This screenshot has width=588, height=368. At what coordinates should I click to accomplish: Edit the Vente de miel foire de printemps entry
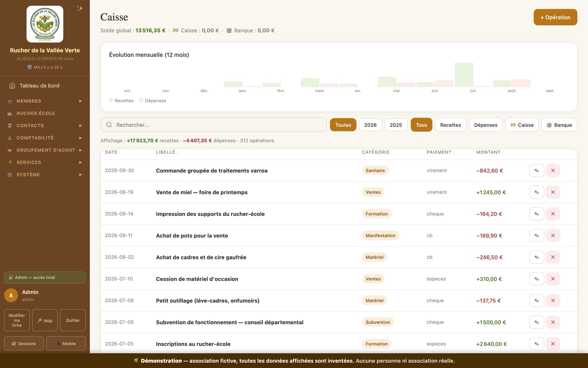(x=537, y=192)
